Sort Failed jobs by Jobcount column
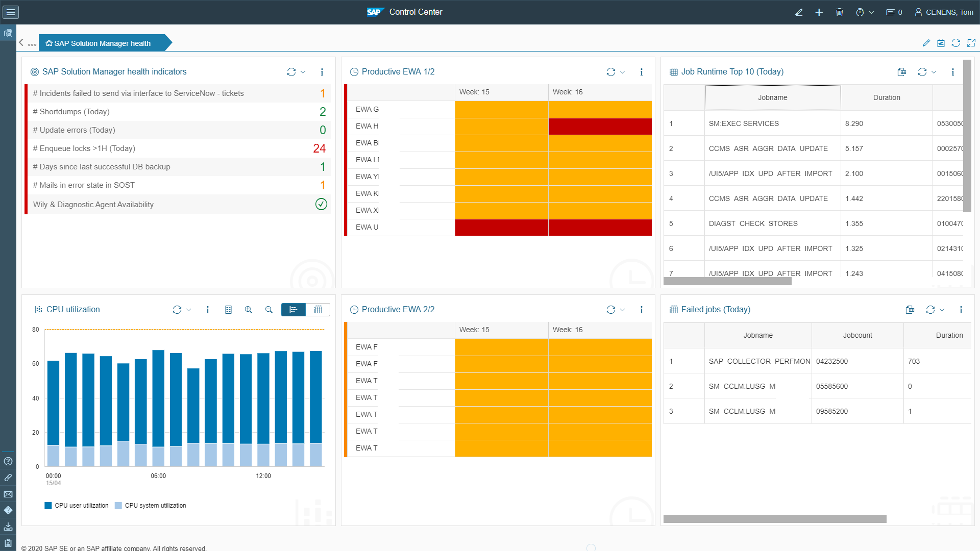Viewport: 980px width, 551px height. 857,335
